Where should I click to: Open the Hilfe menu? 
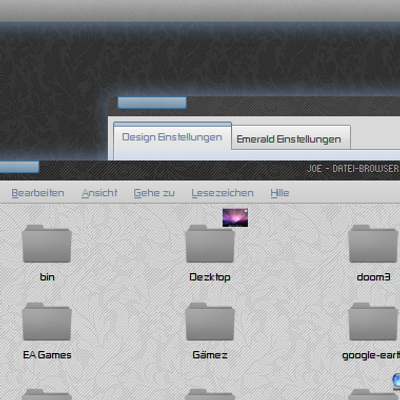tap(280, 193)
